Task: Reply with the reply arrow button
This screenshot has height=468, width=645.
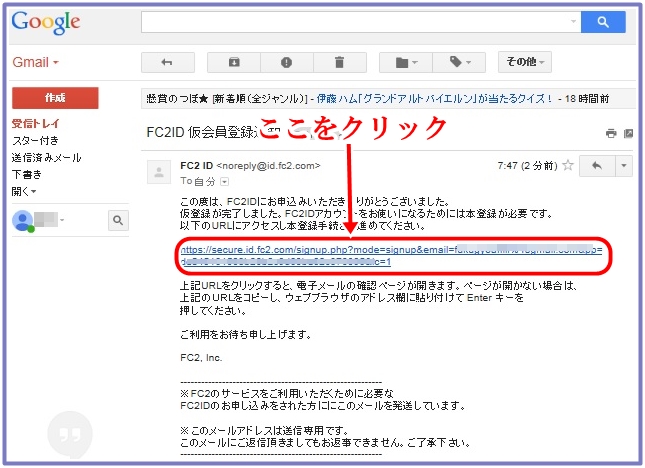Action: coord(597,166)
